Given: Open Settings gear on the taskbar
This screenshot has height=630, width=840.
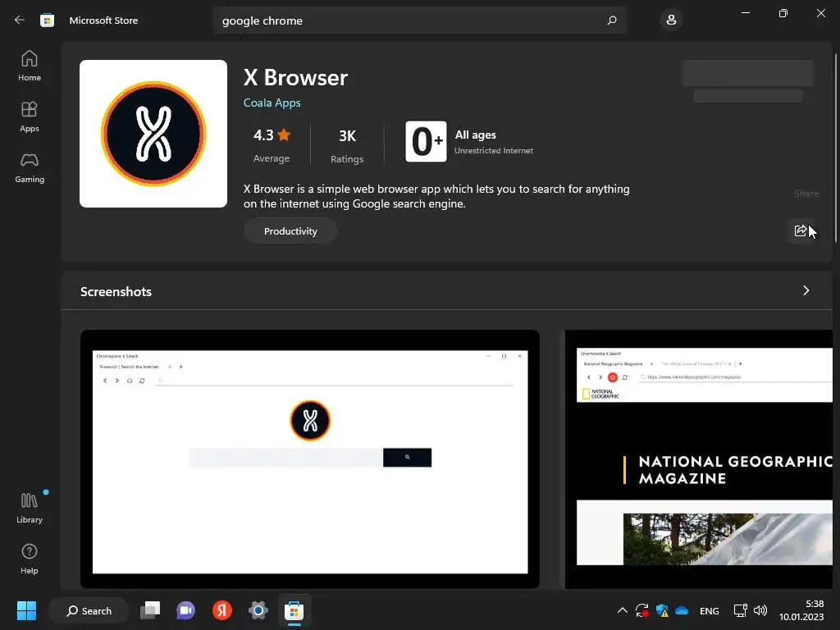Looking at the screenshot, I should [x=258, y=610].
